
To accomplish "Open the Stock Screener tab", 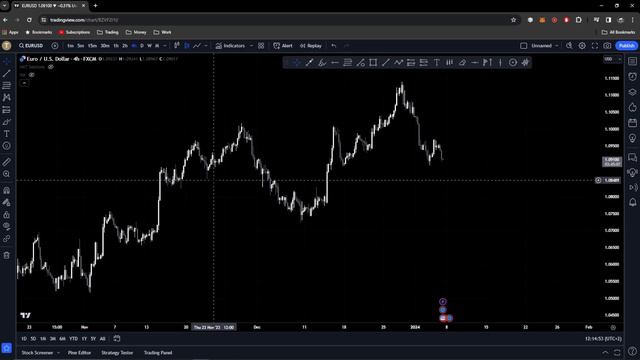I will click(37, 353).
